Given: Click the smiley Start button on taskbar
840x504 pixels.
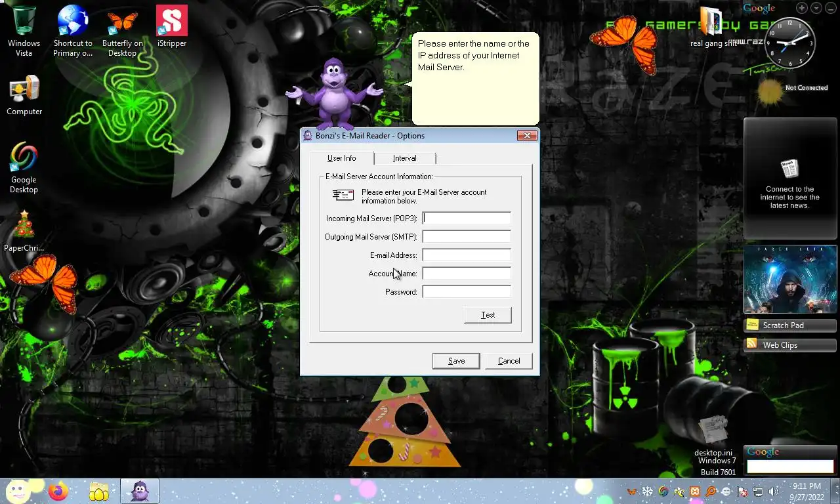Looking at the screenshot, I should click(x=18, y=491).
